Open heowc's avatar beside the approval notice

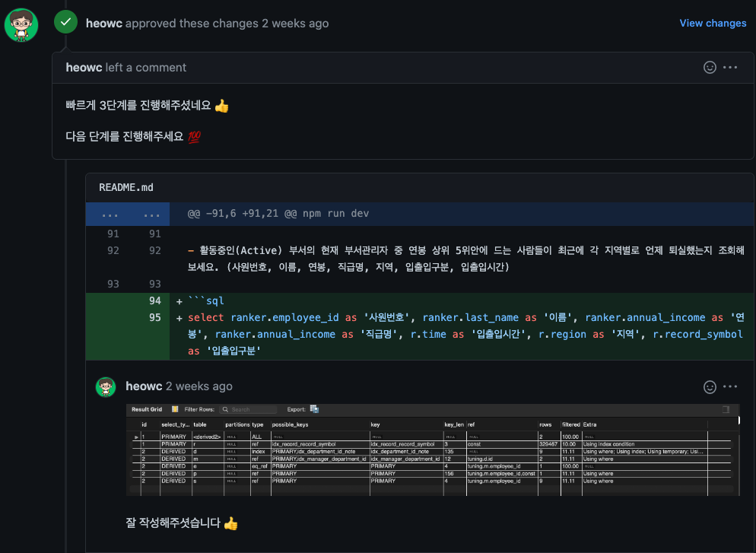(21, 24)
